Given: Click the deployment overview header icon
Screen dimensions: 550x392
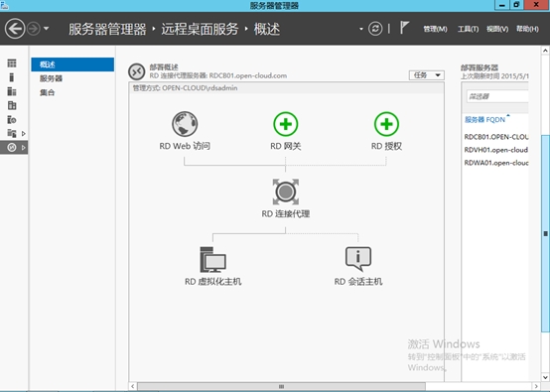Looking at the screenshot, I should [x=136, y=71].
